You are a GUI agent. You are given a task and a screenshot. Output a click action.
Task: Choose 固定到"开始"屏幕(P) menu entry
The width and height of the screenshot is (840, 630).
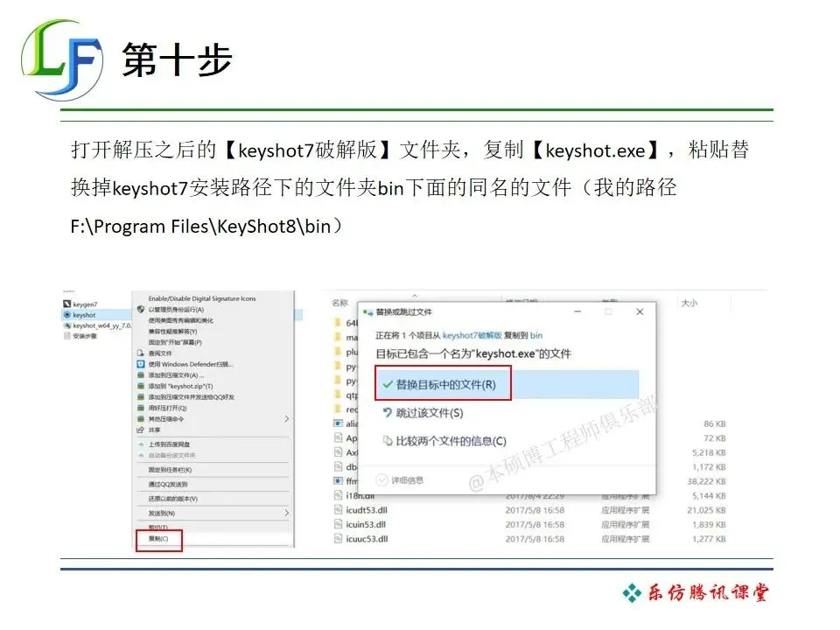[x=175, y=342]
